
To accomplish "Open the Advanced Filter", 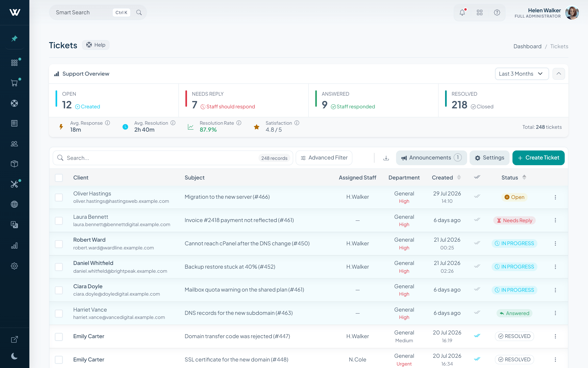I will tap(324, 158).
